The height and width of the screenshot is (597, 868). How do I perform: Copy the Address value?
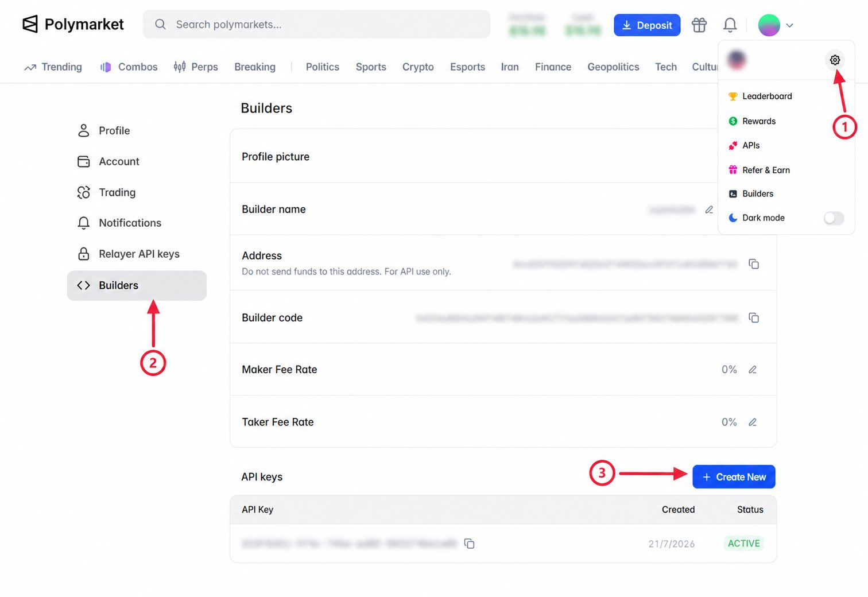coord(754,264)
